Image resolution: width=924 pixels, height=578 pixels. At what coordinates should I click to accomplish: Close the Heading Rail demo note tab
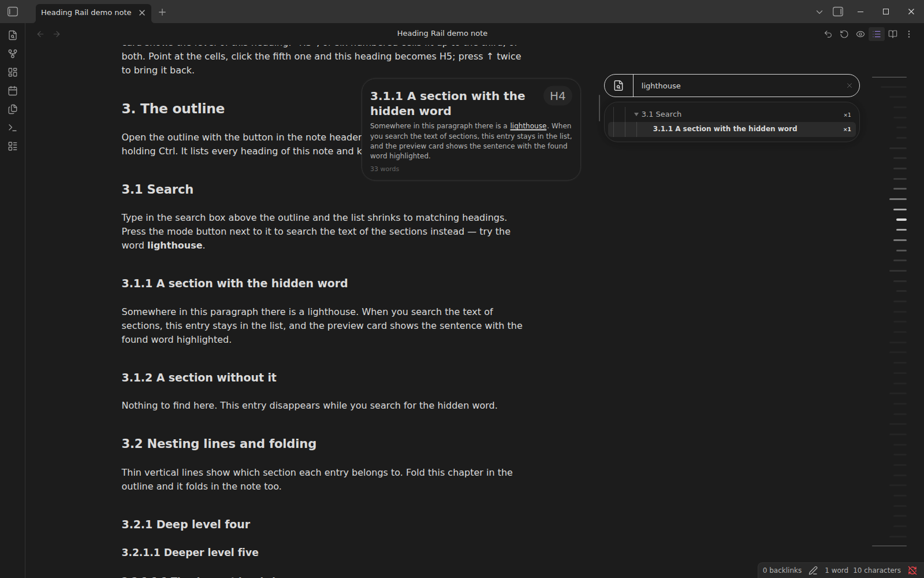(x=142, y=12)
